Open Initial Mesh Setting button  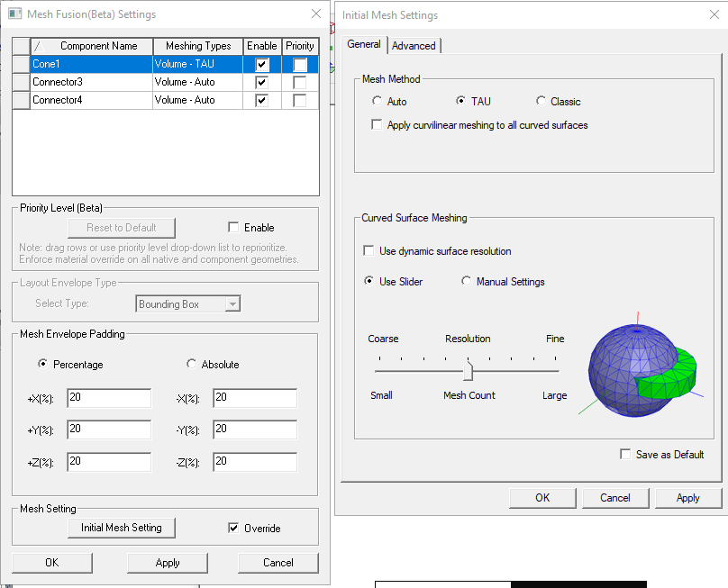pos(122,528)
